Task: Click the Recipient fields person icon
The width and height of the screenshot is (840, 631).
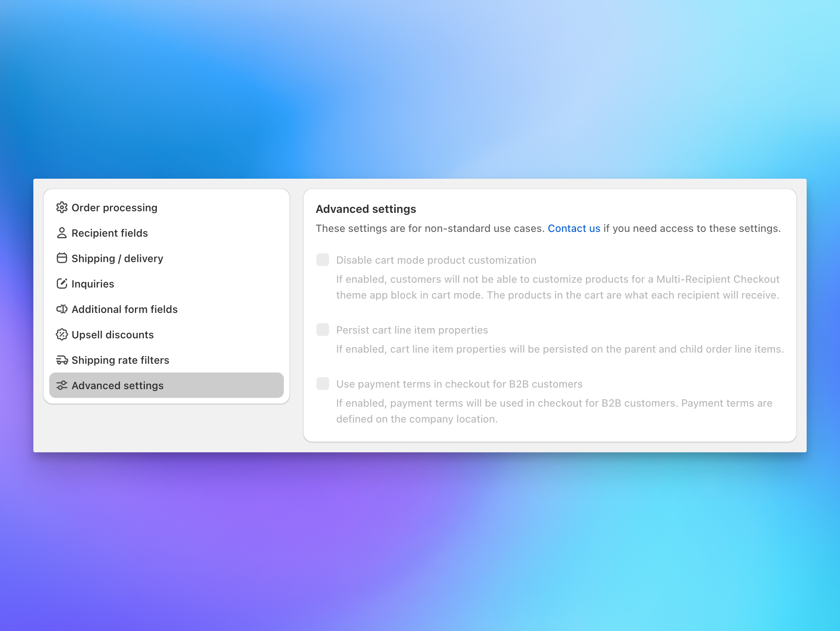Action: pos(62,233)
